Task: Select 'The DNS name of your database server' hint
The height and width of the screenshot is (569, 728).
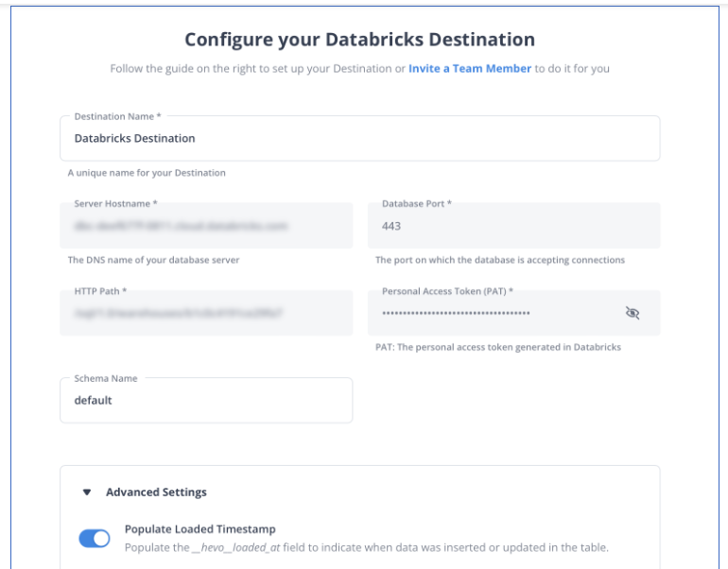Action: 154,260
